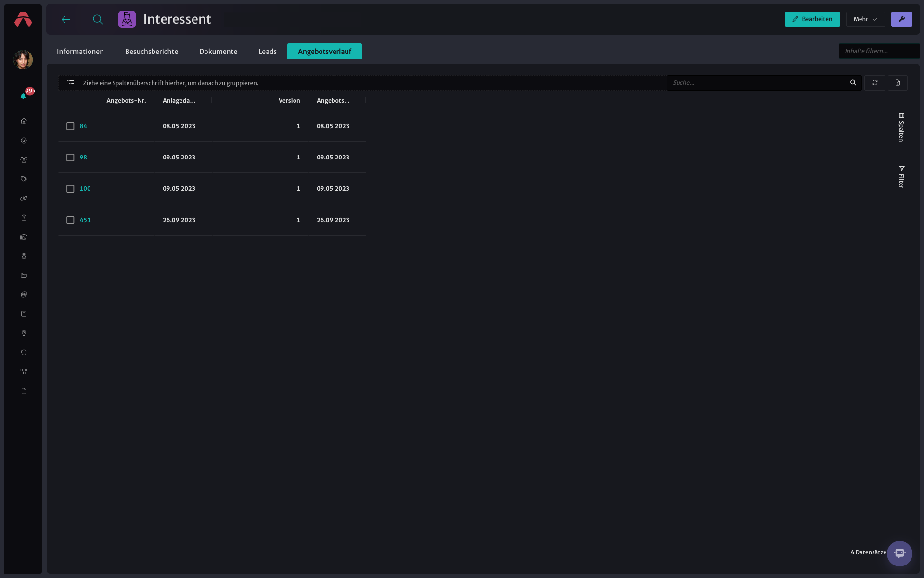Open the clipboard icon in sidebar
Screen dimensions: 924x578
[24, 218]
